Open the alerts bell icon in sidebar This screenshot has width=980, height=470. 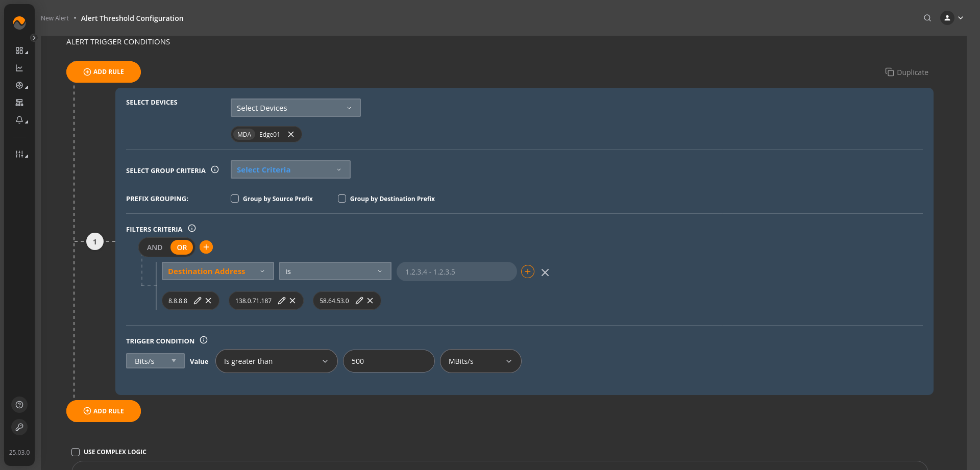pyautogui.click(x=19, y=120)
